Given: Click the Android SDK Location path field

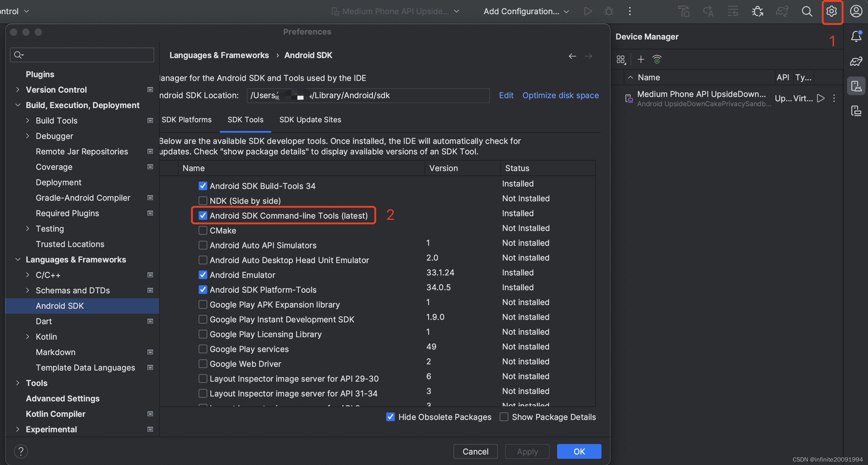Looking at the screenshot, I should click(368, 95).
